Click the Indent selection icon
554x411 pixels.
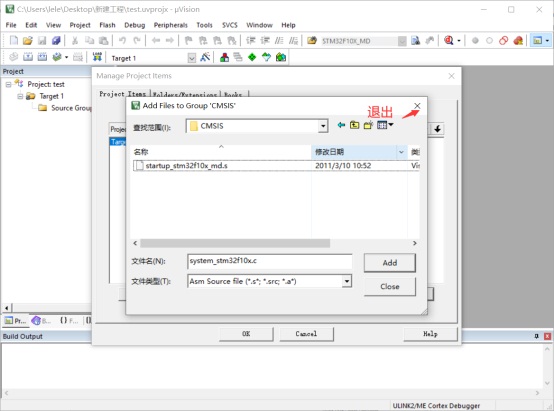pos(251,41)
